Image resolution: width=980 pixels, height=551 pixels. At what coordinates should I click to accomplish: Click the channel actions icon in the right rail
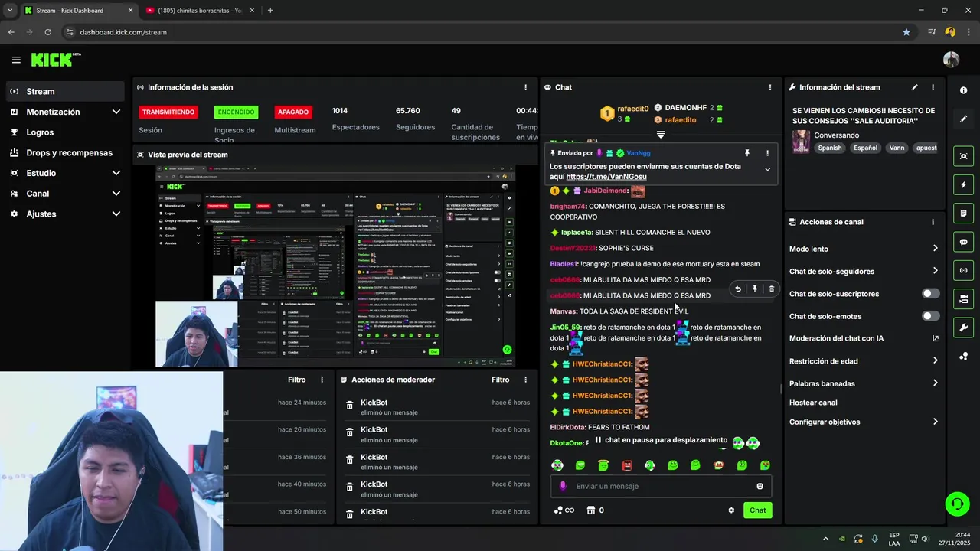point(964,298)
